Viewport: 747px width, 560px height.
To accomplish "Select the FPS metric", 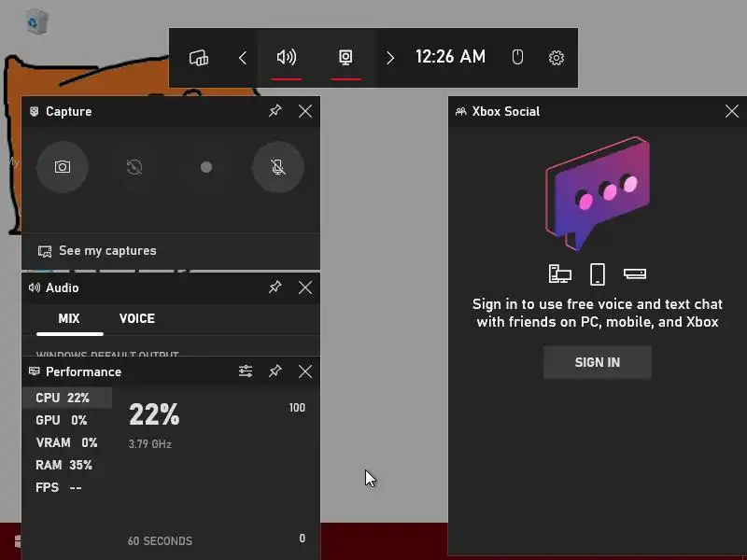I will (59, 487).
